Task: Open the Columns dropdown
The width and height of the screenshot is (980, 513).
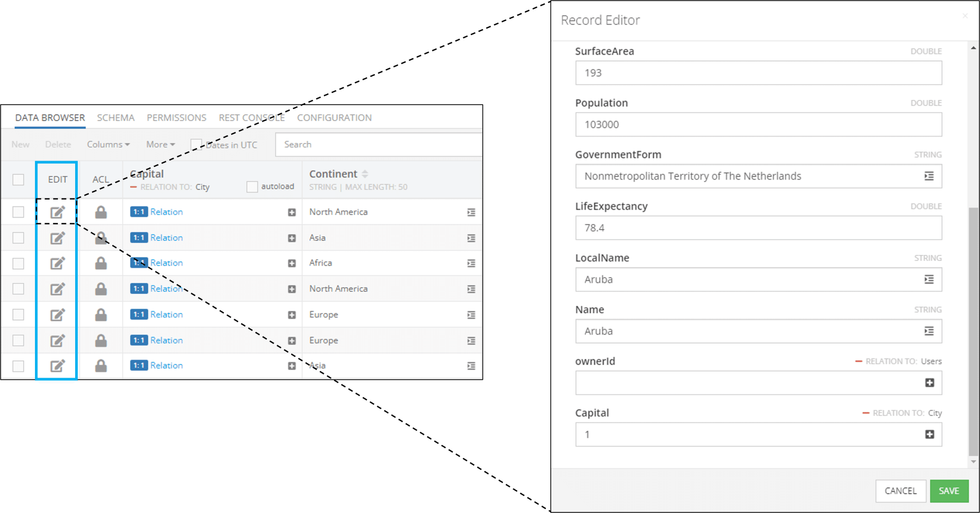Action: (108, 144)
